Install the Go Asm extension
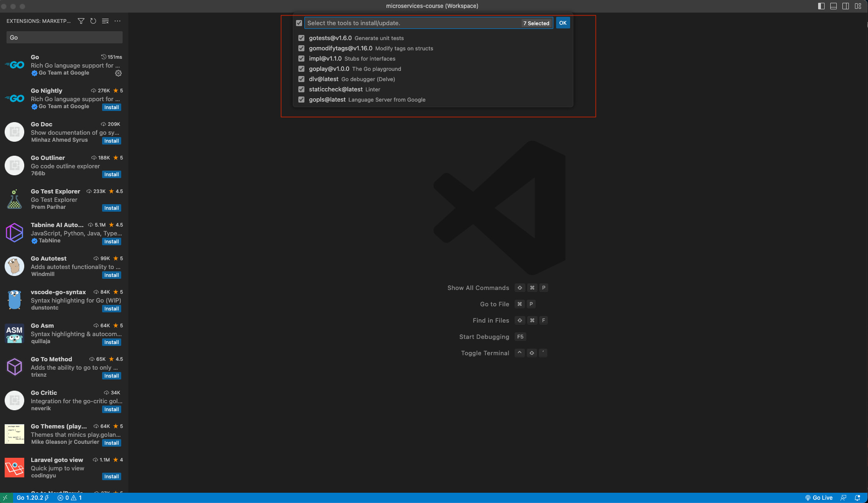 click(x=111, y=342)
